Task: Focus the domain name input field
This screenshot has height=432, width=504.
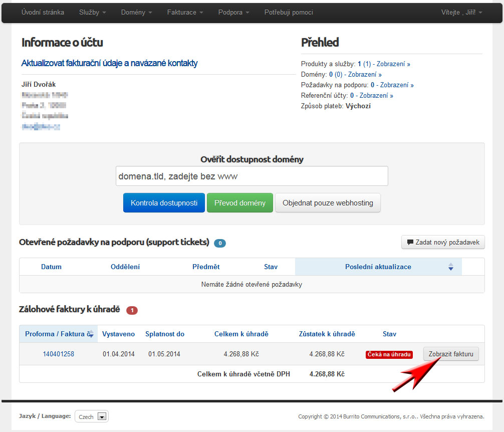Action: pyautogui.click(x=251, y=176)
